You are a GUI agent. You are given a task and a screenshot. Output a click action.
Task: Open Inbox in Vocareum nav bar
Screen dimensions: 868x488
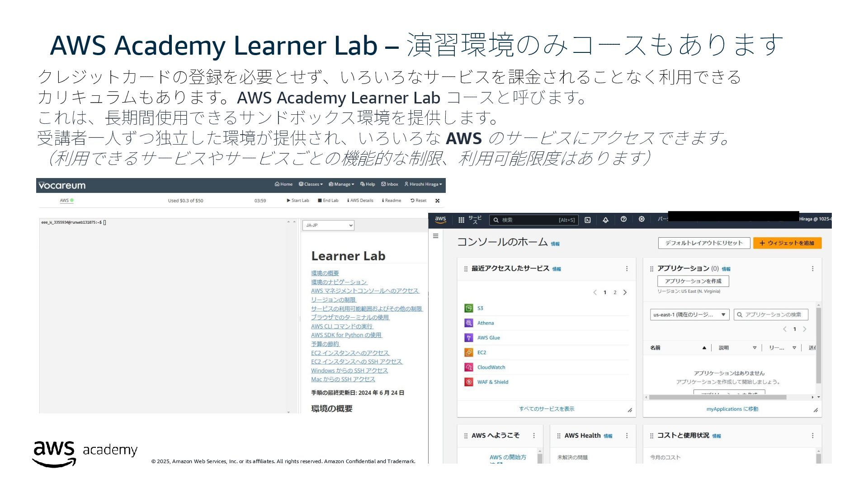point(390,184)
